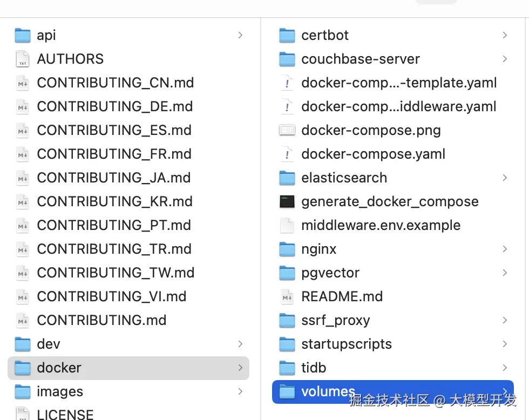Viewport: 529px width, 420px height.
Task: Expand the ssrf_proxy folder chevron
Action: 505,321
